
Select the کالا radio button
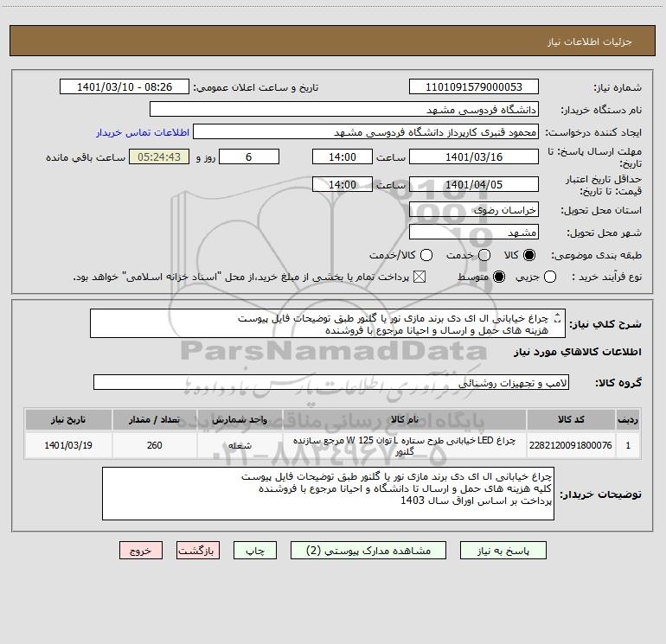[x=528, y=255]
